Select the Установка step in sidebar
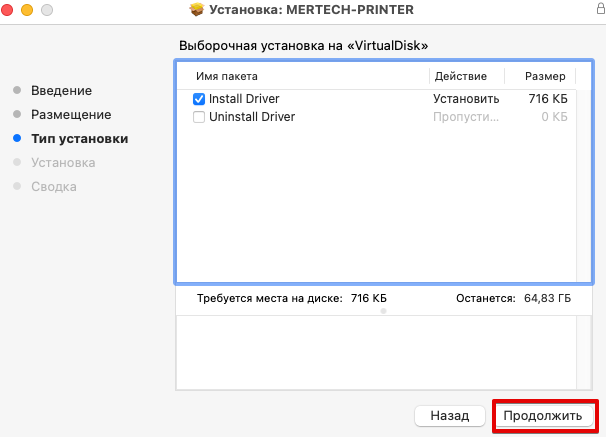This screenshot has width=606, height=437. (63, 162)
